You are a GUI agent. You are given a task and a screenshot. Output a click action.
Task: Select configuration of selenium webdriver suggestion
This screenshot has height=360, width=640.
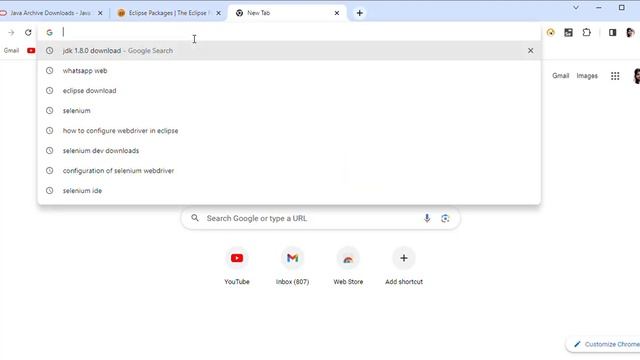coord(289,171)
